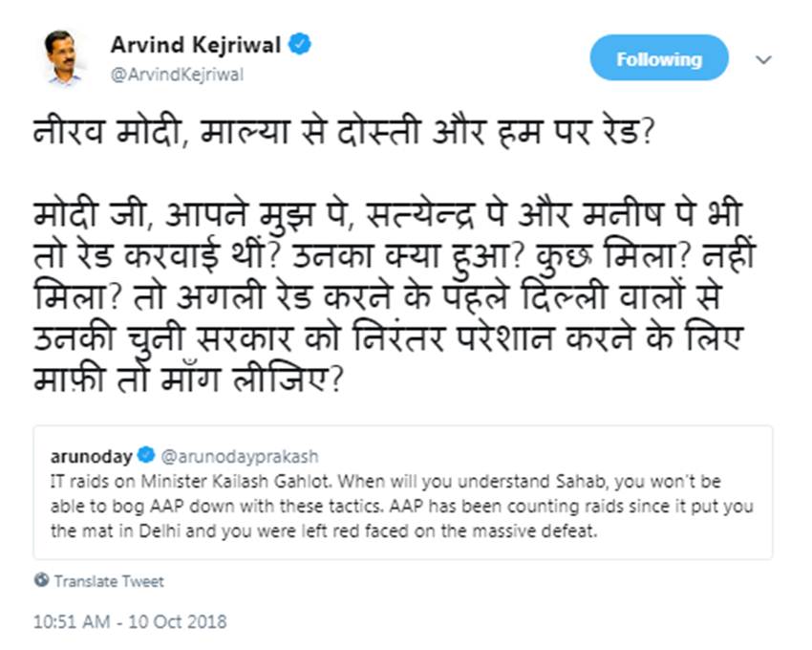Open the 10:51 AM - 10 Oct 2018 timestamp

(x=130, y=621)
